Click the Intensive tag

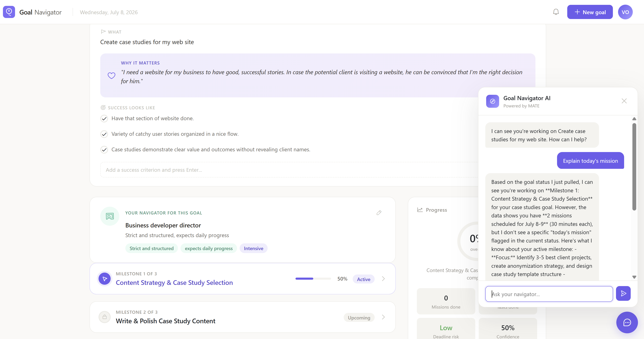[253, 248]
